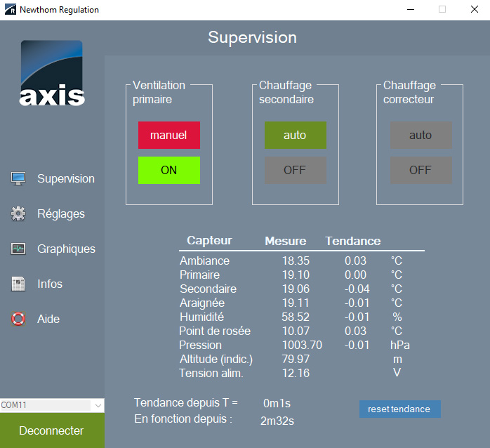This screenshot has width=490, height=448.
Task: Toggle Ventilation primaire manuel mode
Action: point(168,135)
